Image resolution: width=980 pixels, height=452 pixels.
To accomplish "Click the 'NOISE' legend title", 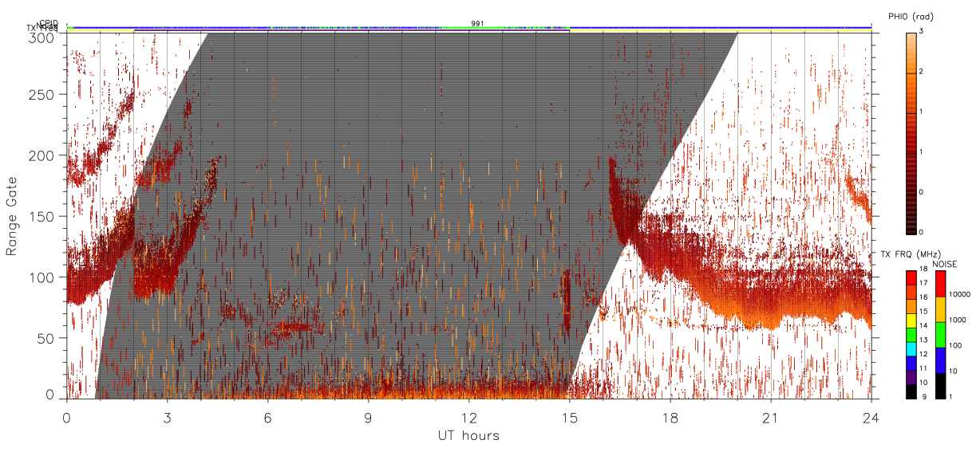I will pos(946,263).
